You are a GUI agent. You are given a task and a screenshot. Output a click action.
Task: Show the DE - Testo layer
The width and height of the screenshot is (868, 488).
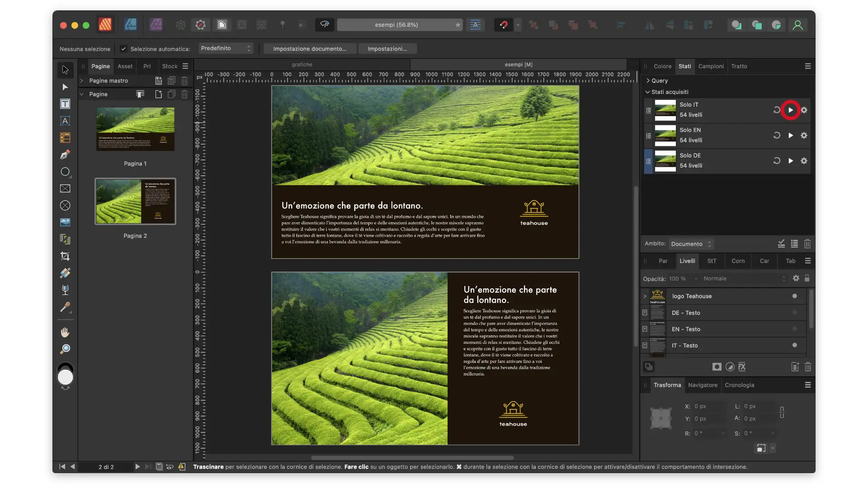tap(794, 313)
